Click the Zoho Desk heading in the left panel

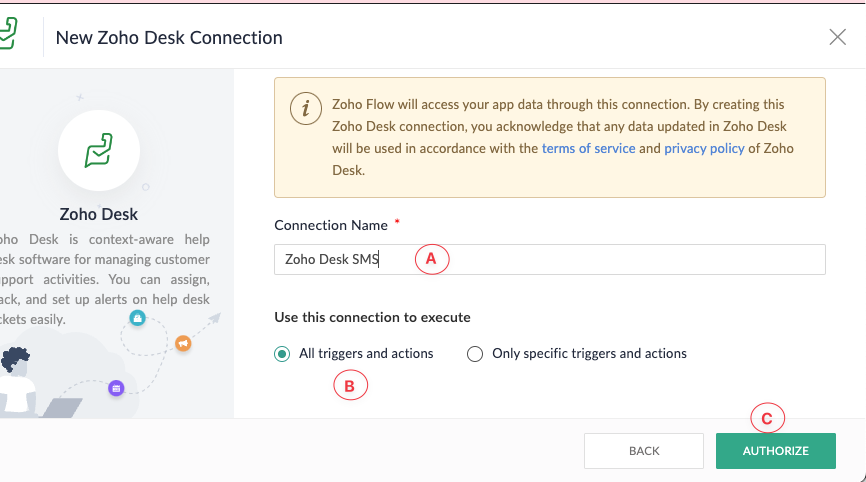coord(99,214)
